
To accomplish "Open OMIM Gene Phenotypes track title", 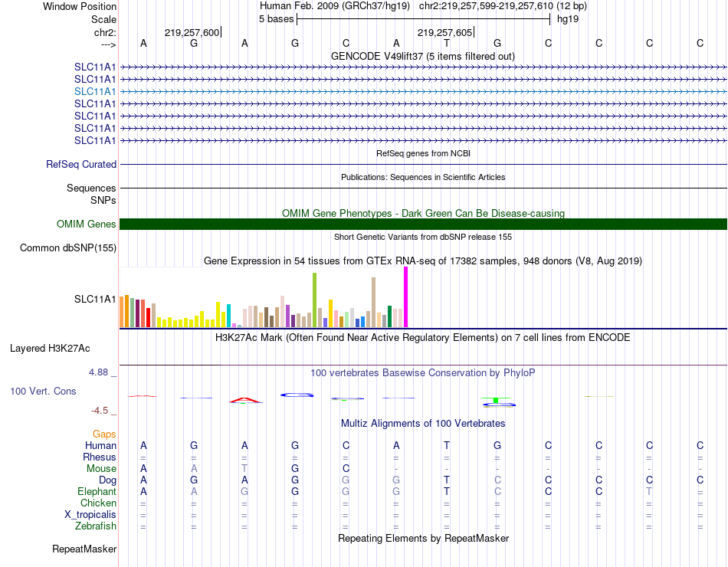I will 423,213.
